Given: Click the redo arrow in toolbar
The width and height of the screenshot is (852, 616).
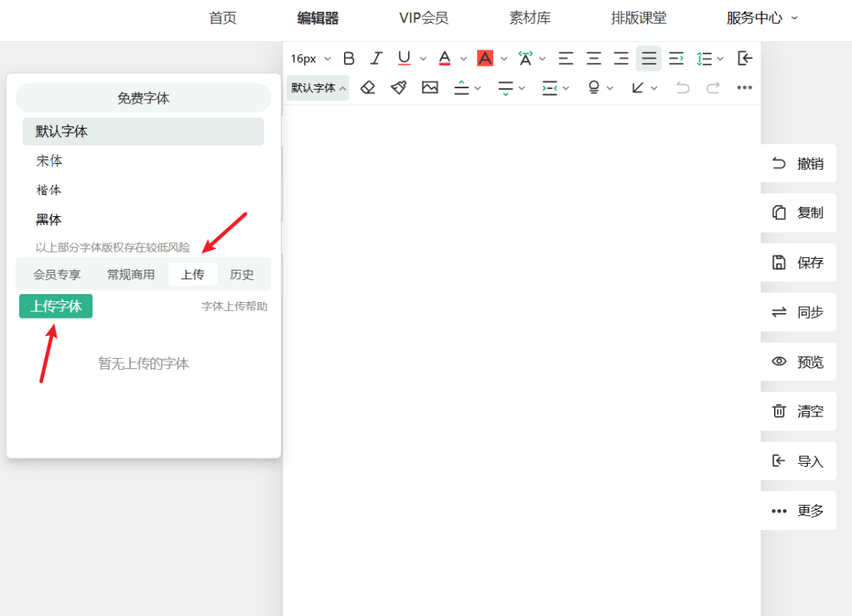Looking at the screenshot, I should 713,88.
